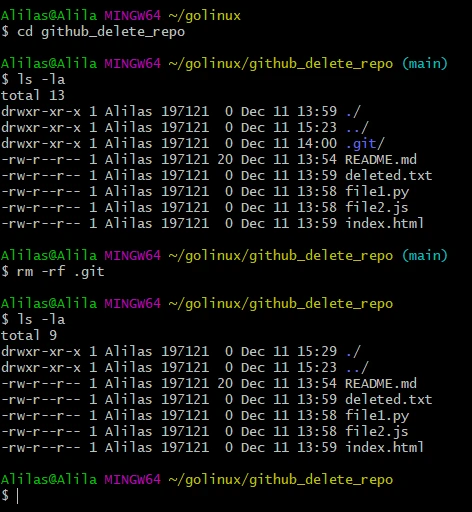
Task: Click the 'total 9' output line
Action: point(29,336)
